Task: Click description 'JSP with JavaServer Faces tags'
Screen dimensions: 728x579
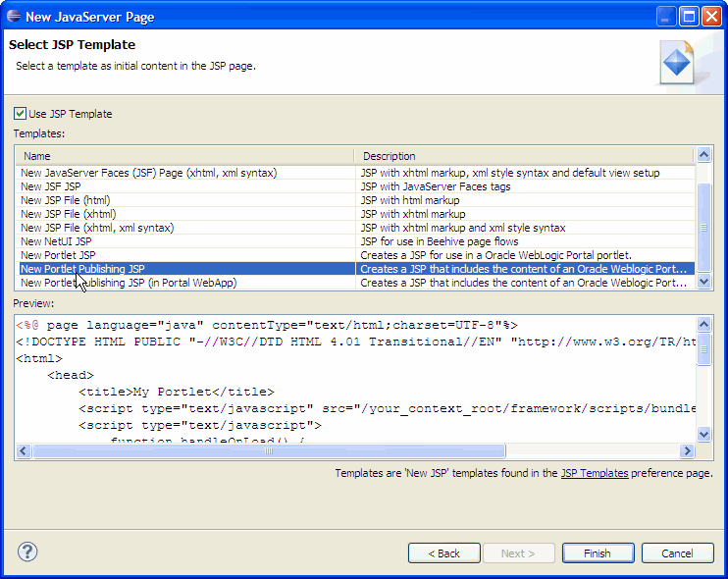Action: 436,186
